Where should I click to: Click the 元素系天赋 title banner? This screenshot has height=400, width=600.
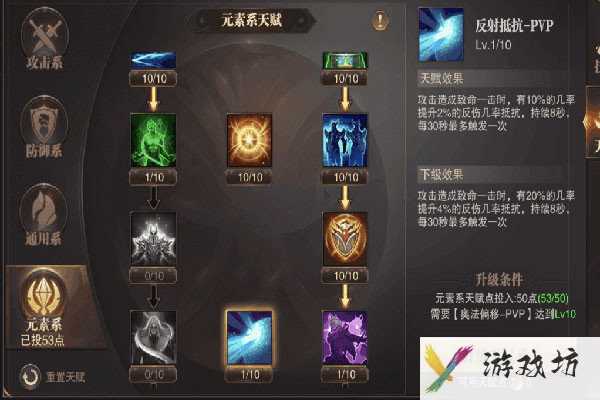pos(253,20)
